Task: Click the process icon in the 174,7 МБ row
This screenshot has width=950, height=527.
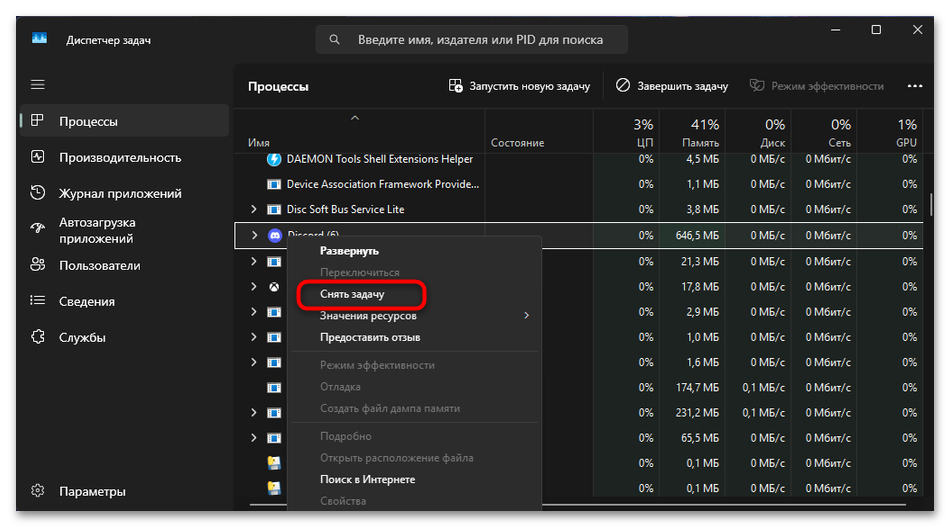Action: [x=274, y=388]
